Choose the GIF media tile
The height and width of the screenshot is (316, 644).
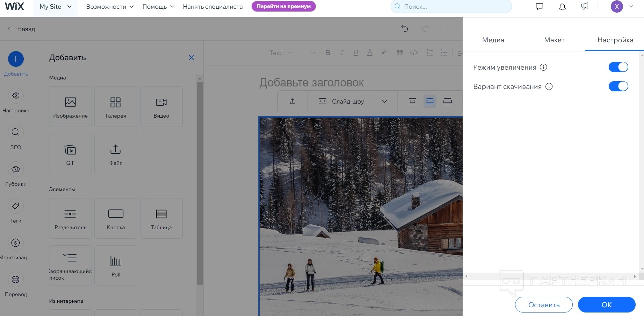[x=70, y=154]
